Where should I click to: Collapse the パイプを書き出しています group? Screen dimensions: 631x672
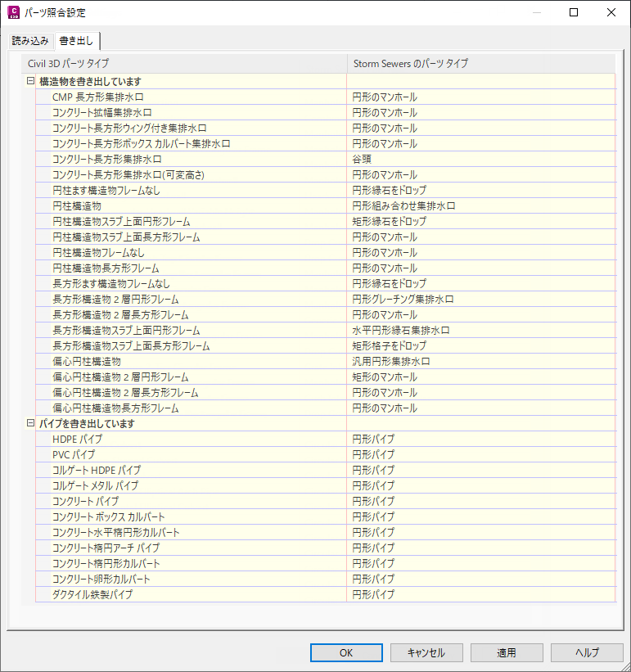point(30,423)
